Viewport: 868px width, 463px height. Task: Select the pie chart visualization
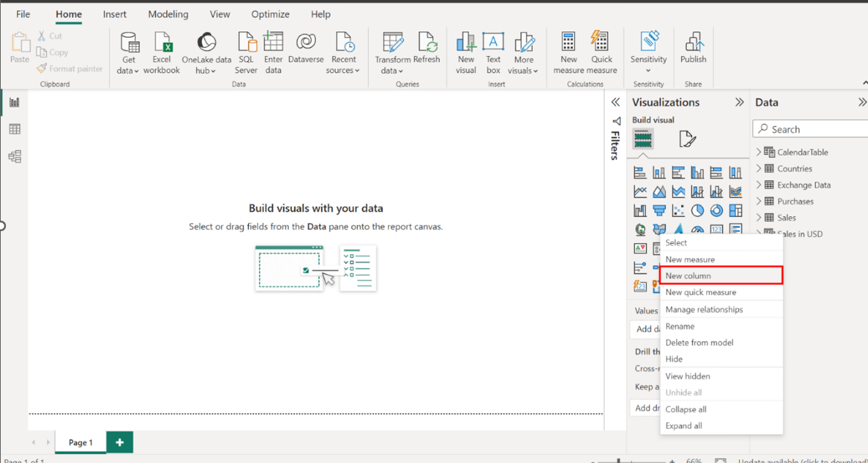697,211
